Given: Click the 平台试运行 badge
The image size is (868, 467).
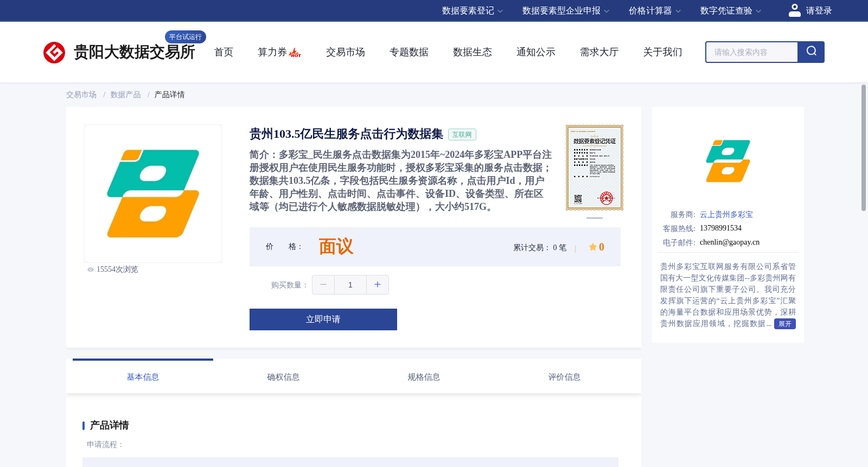Looking at the screenshot, I should [x=186, y=37].
